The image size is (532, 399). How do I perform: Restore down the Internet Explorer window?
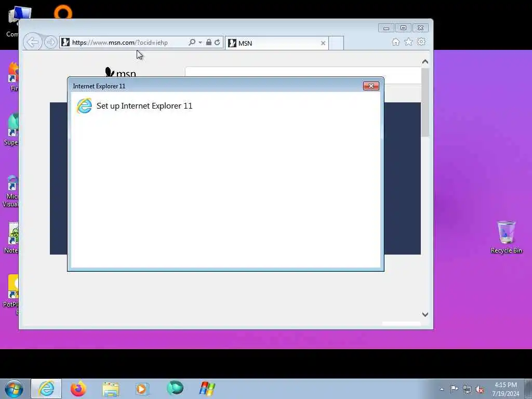403,28
